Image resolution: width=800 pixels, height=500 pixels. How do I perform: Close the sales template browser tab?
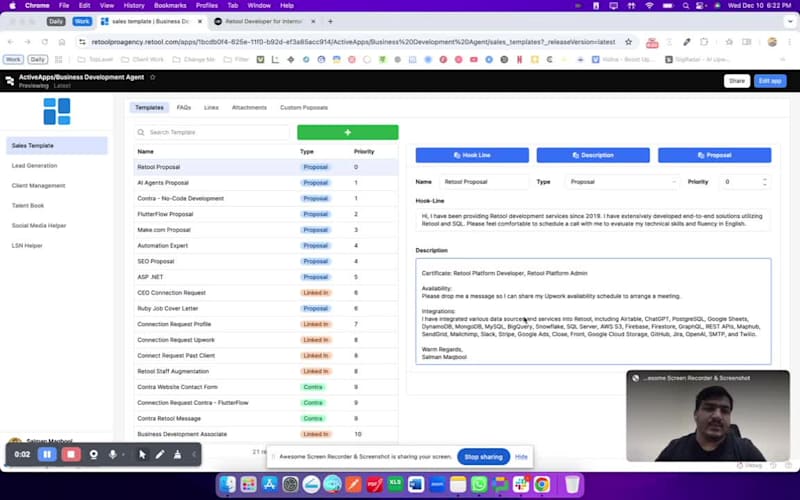[199, 21]
